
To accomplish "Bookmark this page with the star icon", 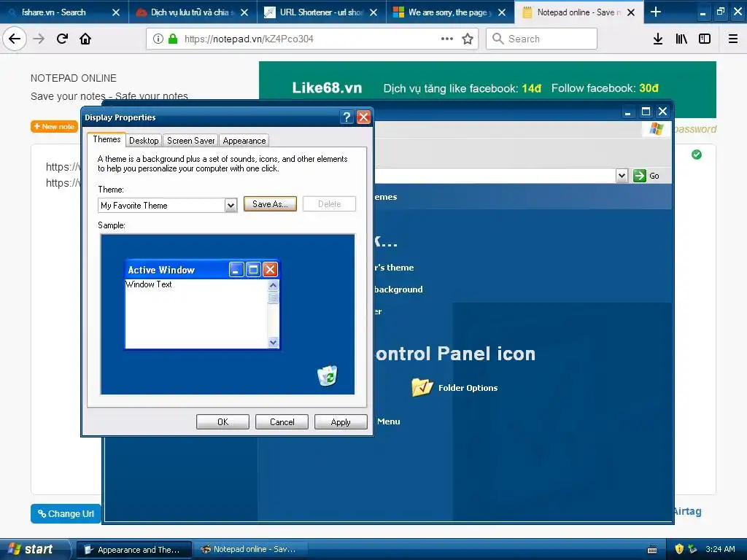I will click(x=468, y=39).
